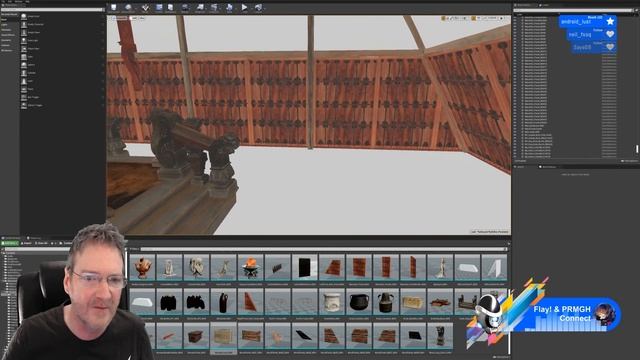This screenshot has height=360, width=640.
Task: Click the Cinematics toolbar icon
Action: (x=214, y=8)
